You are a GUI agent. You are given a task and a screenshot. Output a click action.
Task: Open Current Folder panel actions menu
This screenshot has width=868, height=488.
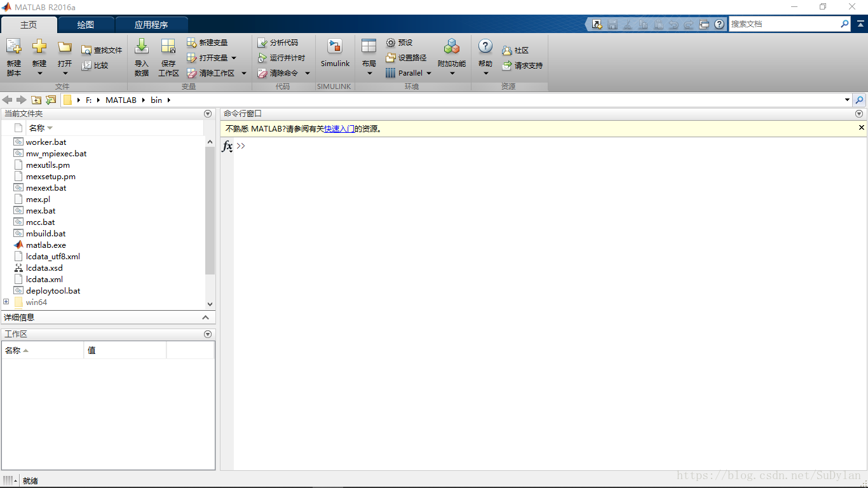[208, 114]
